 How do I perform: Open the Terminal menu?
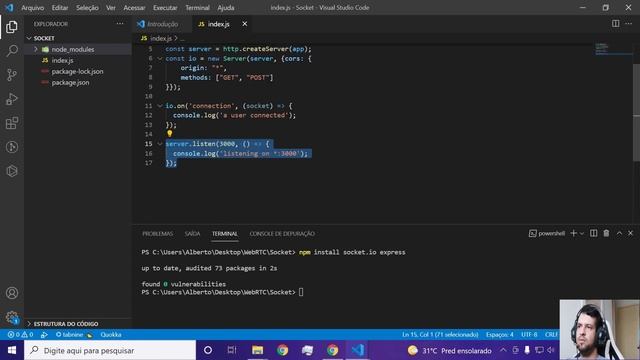coord(197,7)
